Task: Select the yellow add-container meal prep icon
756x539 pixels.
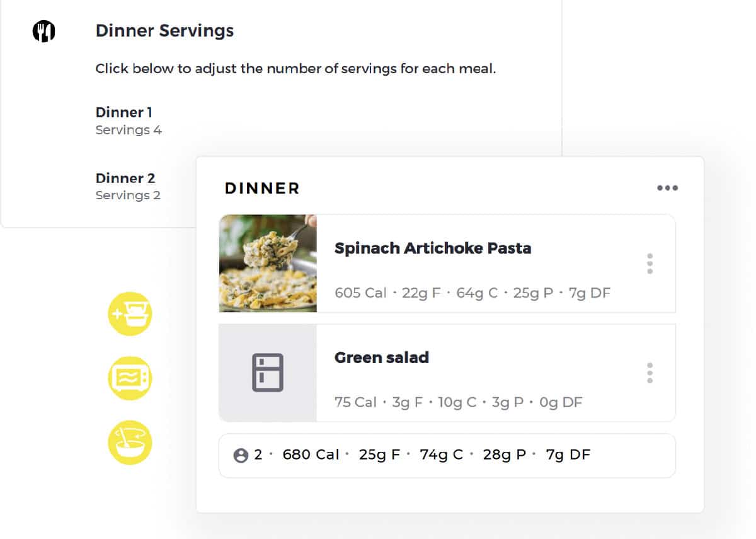Action: tap(130, 313)
